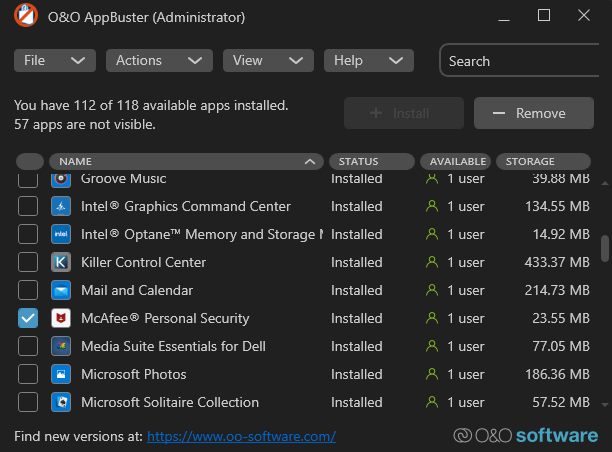Click user icon in Intel Graphics row
Viewport: 612px width, 452px height.
(432, 206)
